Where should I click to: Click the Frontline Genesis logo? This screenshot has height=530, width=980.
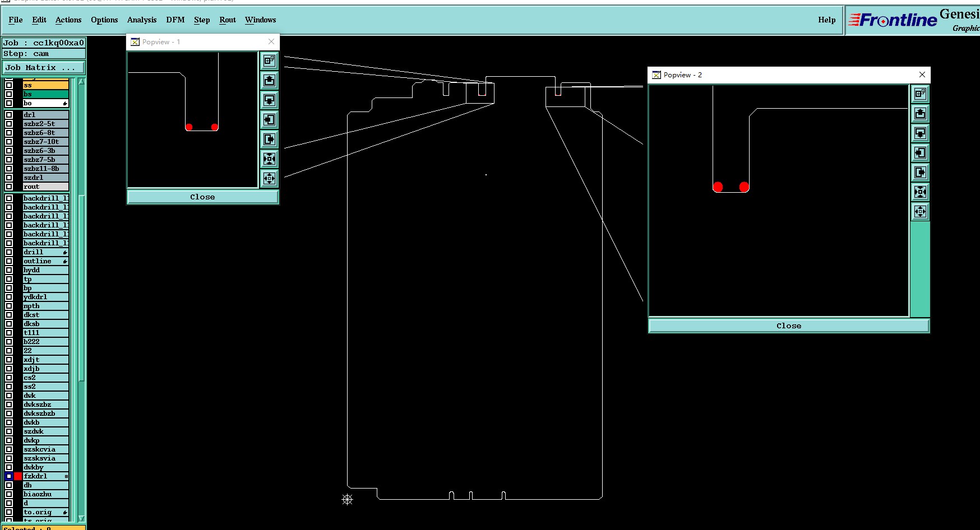pos(913,20)
